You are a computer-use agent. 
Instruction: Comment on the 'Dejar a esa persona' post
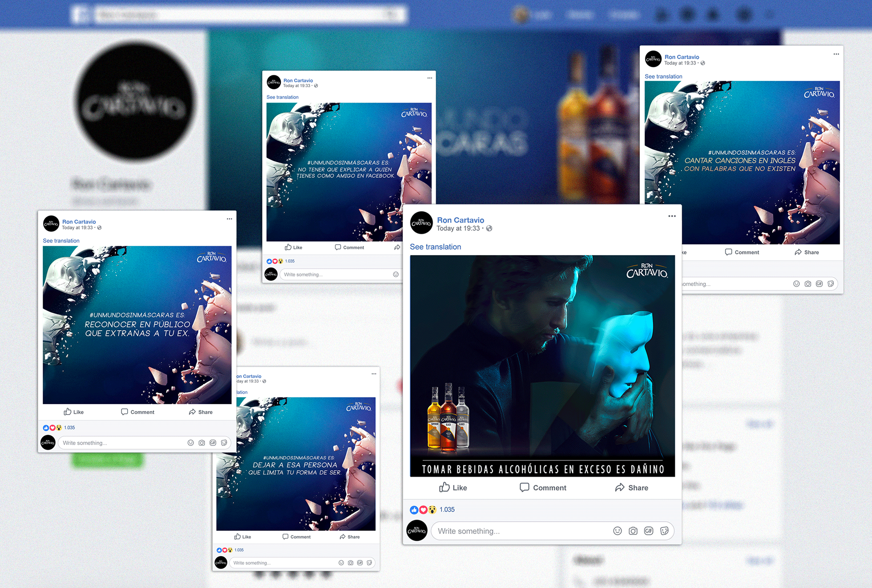(x=297, y=537)
